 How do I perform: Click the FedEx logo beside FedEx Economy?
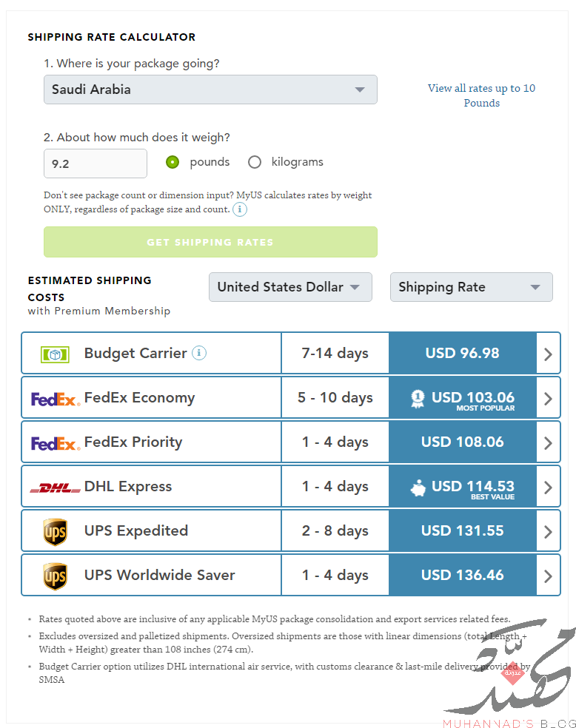tap(56, 400)
